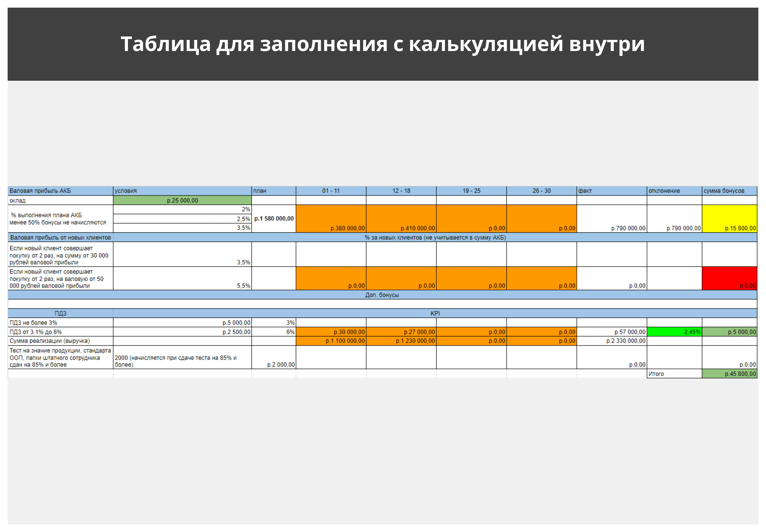766x532 pixels.
Task: Click the Итого total cell р.45 800,00
Action: point(729,374)
